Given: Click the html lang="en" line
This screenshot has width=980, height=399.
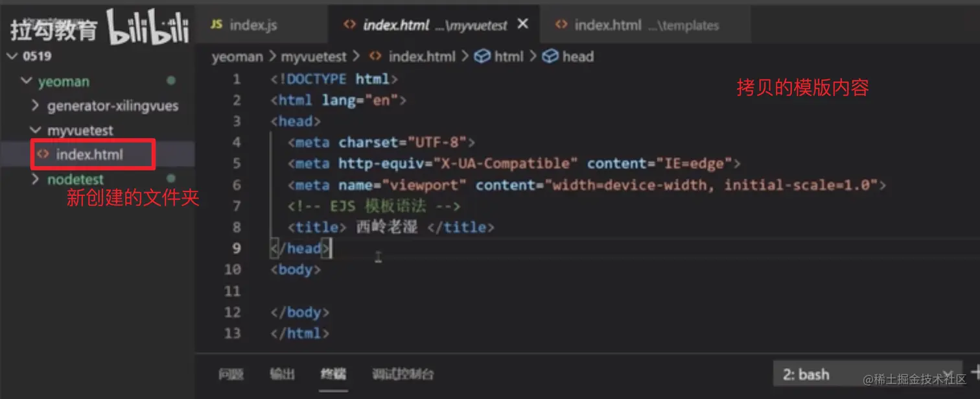Looking at the screenshot, I should [338, 101].
